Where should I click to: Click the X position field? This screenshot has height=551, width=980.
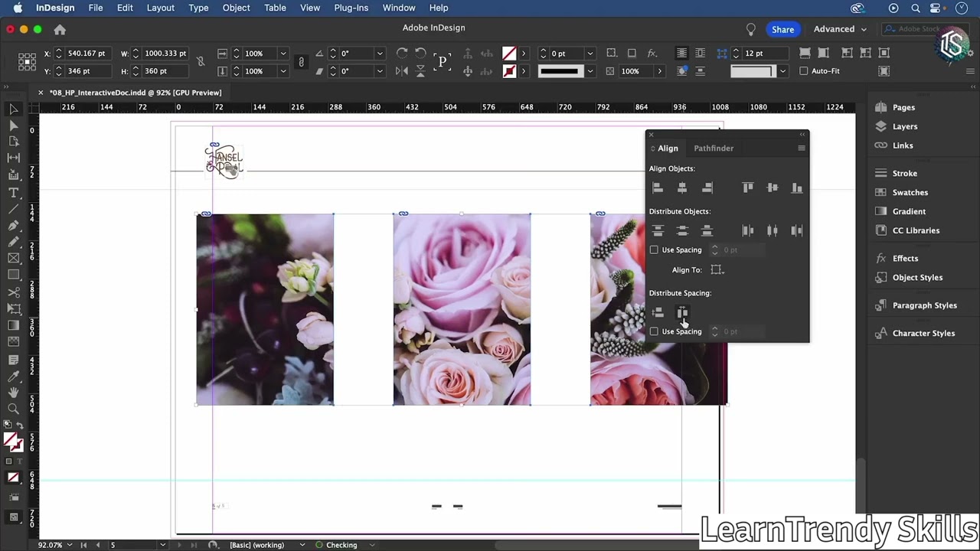coord(87,54)
